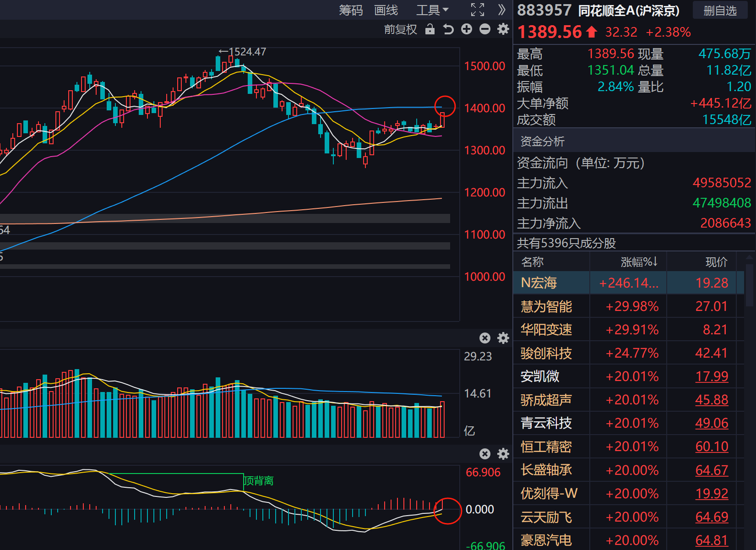Screen dimensions: 756x550
Task: Open the 资金分析 section header
Action: click(634, 141)
